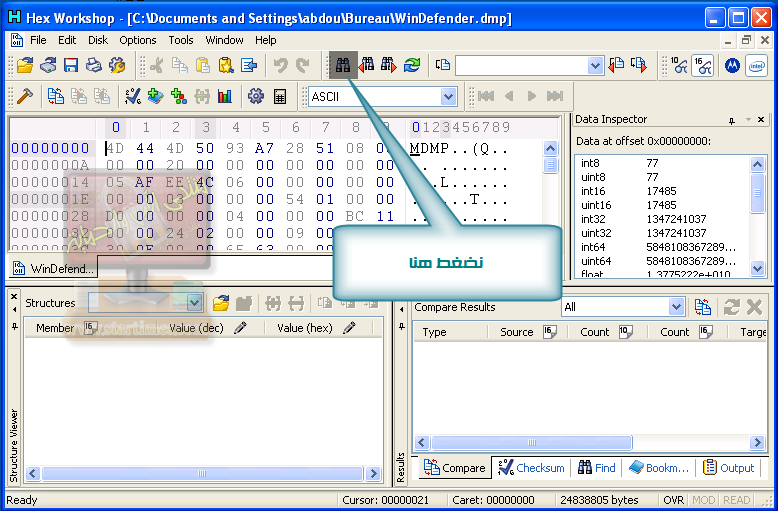778x511 pixels.
Task: Click the Redo arrow icon
Action: (303, 65)
